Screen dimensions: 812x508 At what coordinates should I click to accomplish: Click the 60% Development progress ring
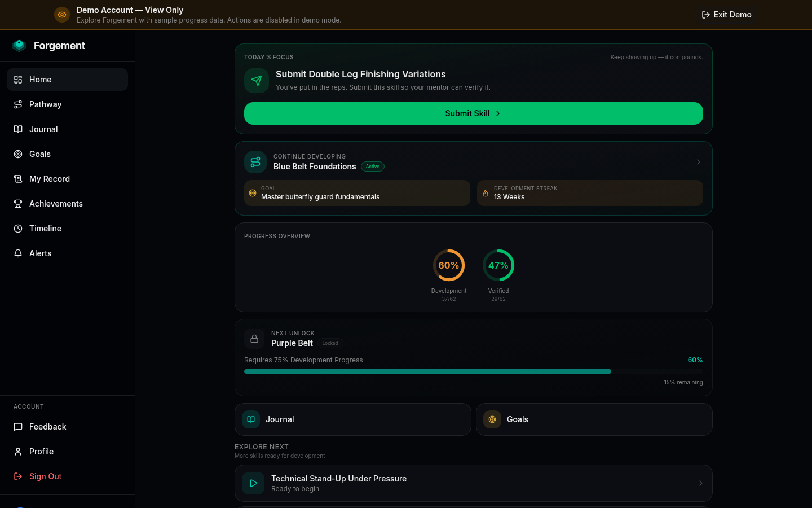click(x=449, y=265)
